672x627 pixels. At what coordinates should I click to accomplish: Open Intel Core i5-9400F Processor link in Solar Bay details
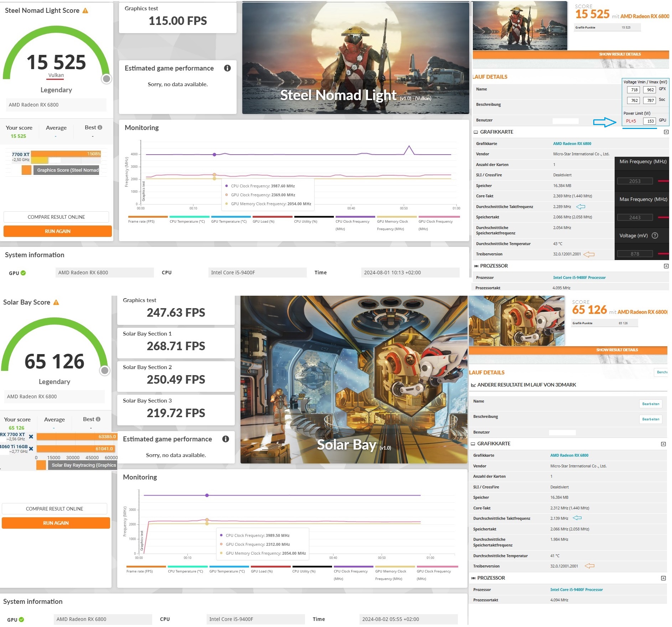[x=576, y=590]
